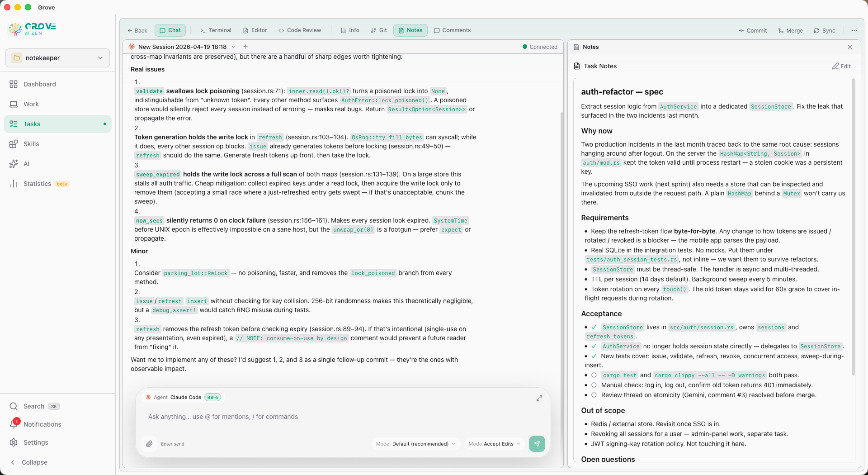
Task: Click the 'Real issues' heading
Action: click(147, 69)
